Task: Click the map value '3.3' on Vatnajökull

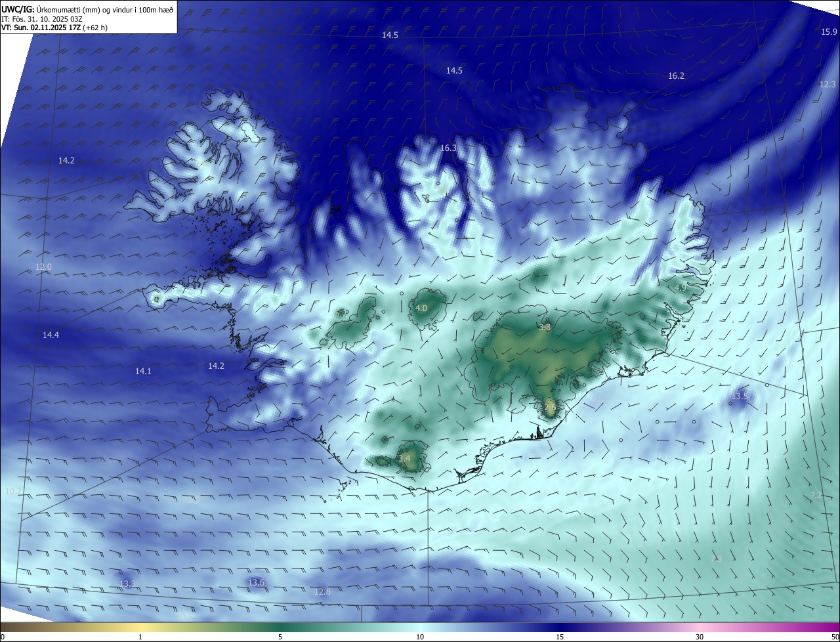Action: pos(545,327)
